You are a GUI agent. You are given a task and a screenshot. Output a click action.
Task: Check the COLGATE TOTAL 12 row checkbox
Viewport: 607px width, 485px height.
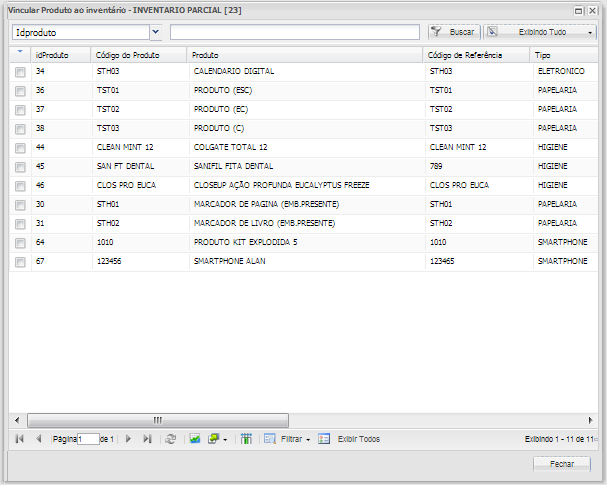pos(20,148)
